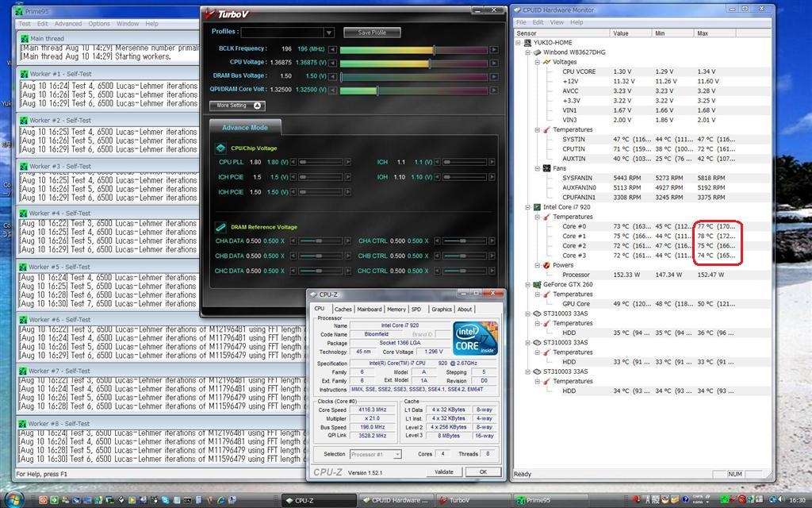
Task: Decrease DRAM Bus Voltage with left arrow
Action: click(x=332, y=77)
